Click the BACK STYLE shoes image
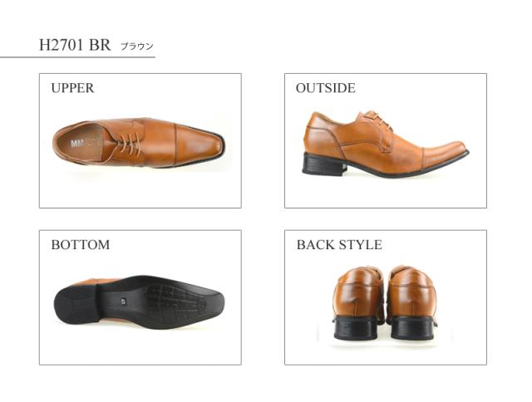This screenshot has width=532, height=402. point(384,302)
